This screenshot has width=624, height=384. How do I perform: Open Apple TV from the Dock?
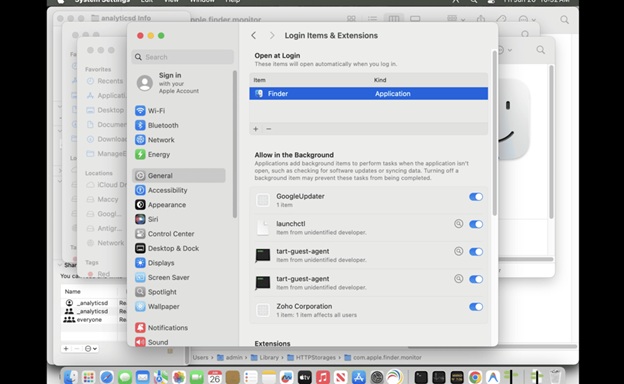pos(305,377)
